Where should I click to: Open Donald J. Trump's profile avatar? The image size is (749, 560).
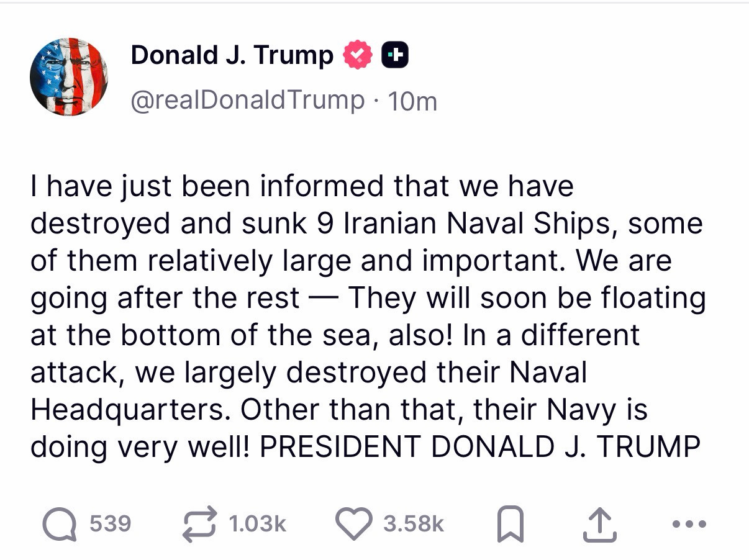69,76
